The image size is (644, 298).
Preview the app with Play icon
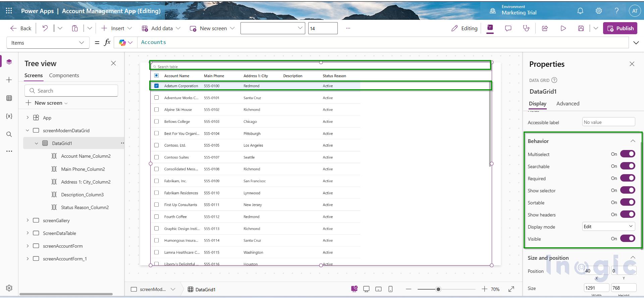(563, 28)
